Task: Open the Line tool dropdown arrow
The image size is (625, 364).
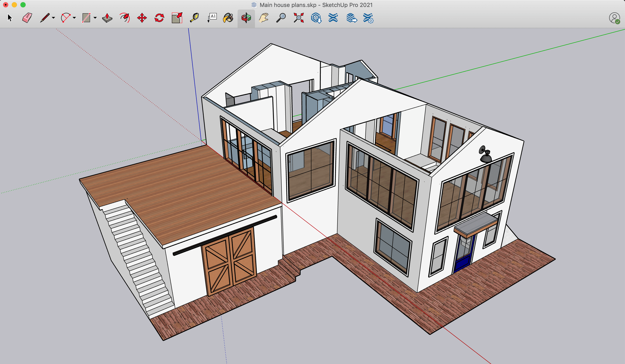Action: 54,18
